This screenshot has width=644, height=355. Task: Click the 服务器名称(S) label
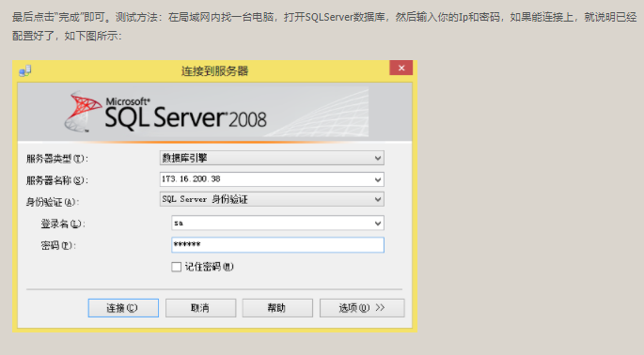(57, 180)
